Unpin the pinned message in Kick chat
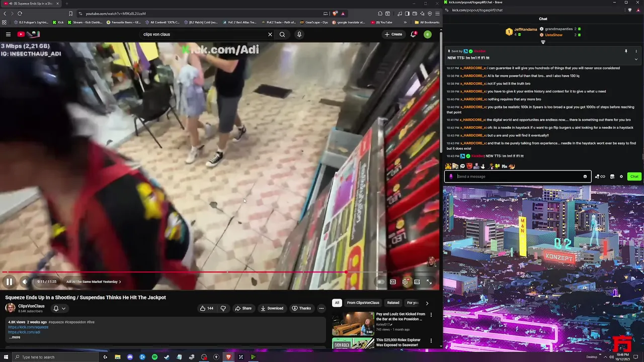The width and height of the screenshot is (644, 362). 626,51
